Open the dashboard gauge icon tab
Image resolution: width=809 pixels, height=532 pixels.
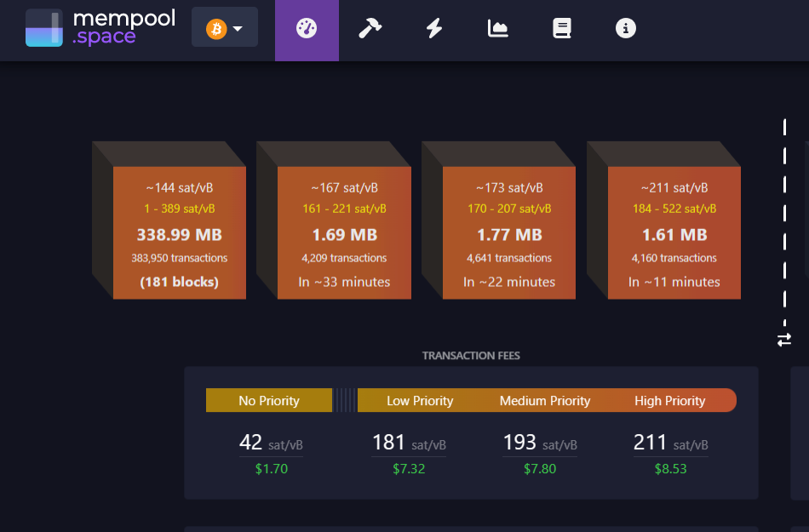[307, 29]
